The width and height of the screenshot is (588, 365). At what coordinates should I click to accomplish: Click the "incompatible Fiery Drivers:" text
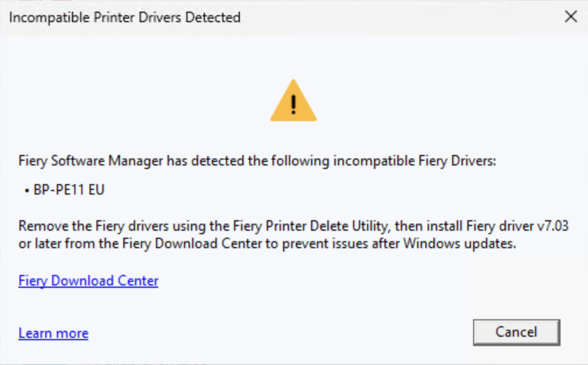click(414, 161)
